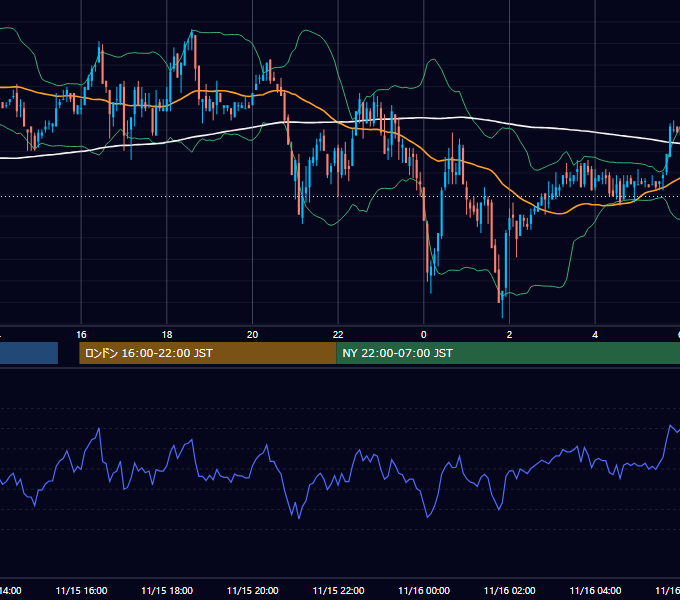
Task: Click the 11/16 04:00 time label
Action: (595, 590)
